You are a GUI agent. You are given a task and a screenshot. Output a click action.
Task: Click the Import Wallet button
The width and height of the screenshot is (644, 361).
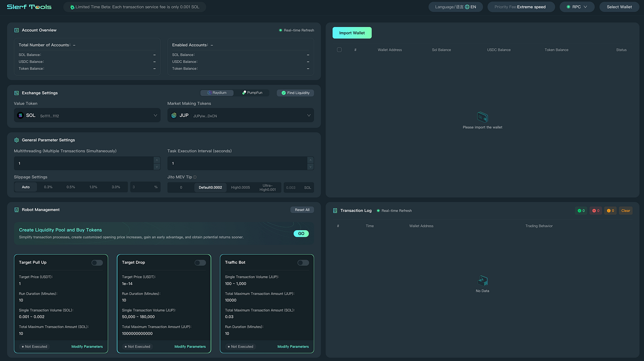(x=352, y=33)
